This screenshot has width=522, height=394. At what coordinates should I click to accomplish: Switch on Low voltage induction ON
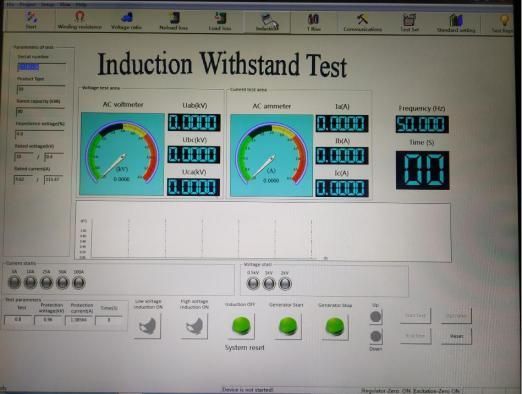tap(148, 326)
